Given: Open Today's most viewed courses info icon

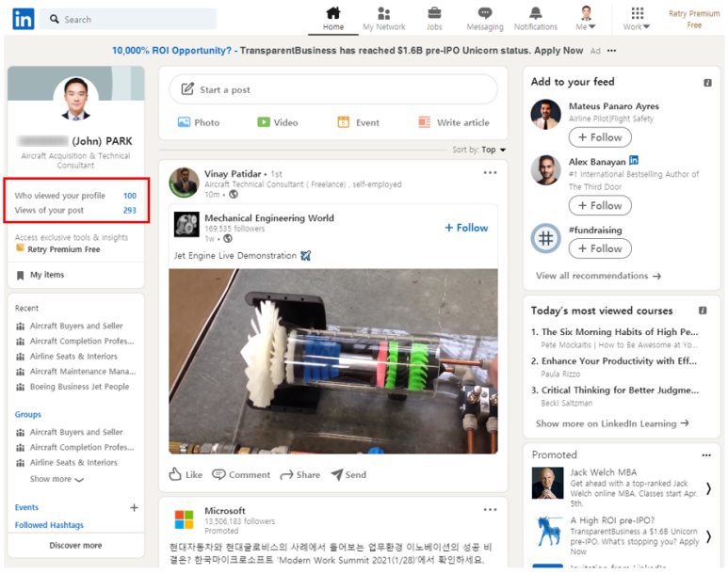Looking at the screenshot, I should pos(703,311).
